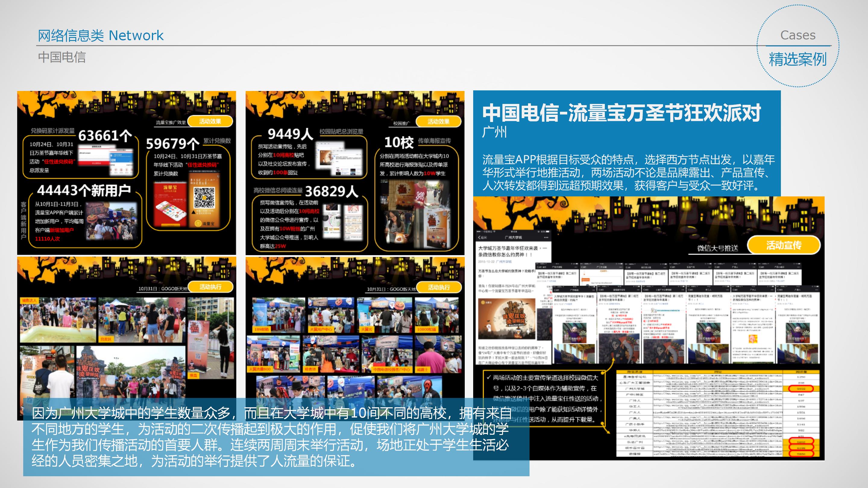
Task: Click the 活动效果 badge next to 校园推广
Action: pos(439,122)
